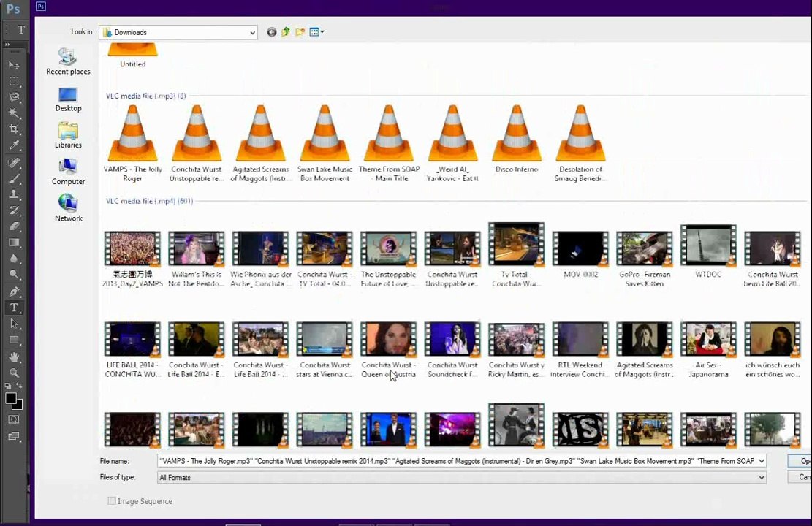Select the Magic Wand tool

pos(14,113)
